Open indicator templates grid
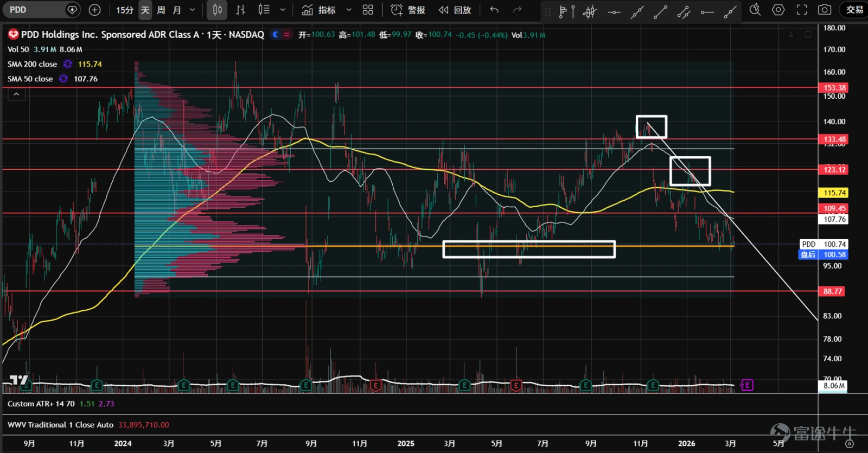 coord(368,10)
